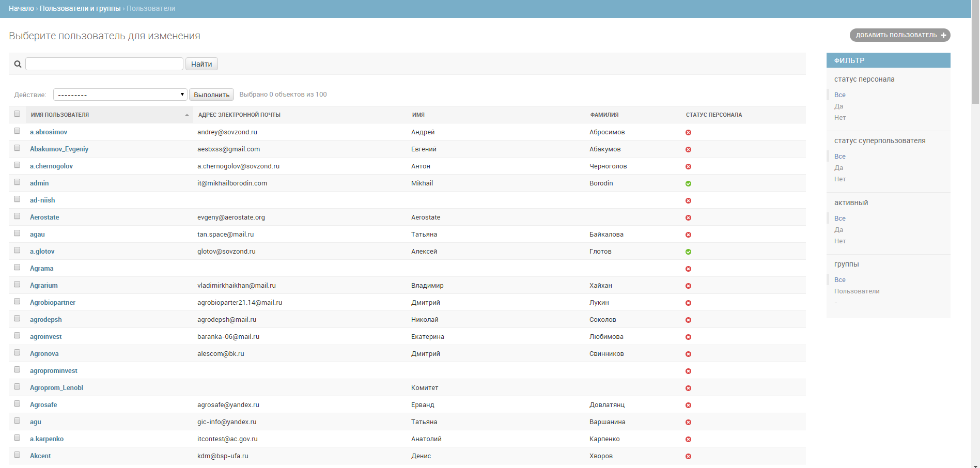The height and width of the screenshot is (468, 980).
Task: Filter groups by Пользователи
Action: pyautogui.click(x=857, y=291)
